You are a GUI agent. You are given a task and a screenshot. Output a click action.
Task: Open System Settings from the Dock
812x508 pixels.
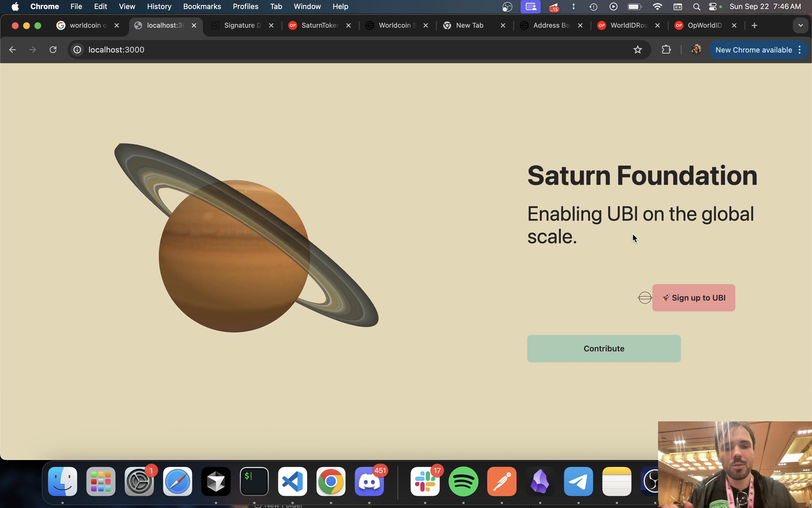(139, 481)
